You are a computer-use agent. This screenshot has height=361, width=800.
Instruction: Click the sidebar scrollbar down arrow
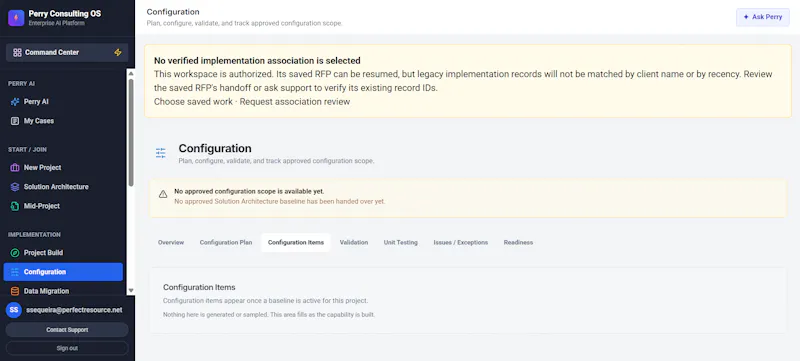131,290
